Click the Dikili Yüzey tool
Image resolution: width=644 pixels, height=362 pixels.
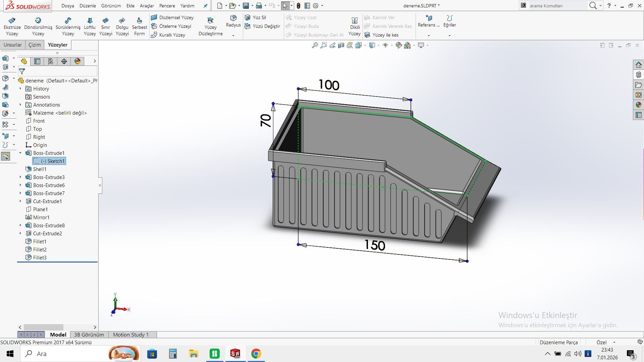pyautogui.click(x=355, y=26)
